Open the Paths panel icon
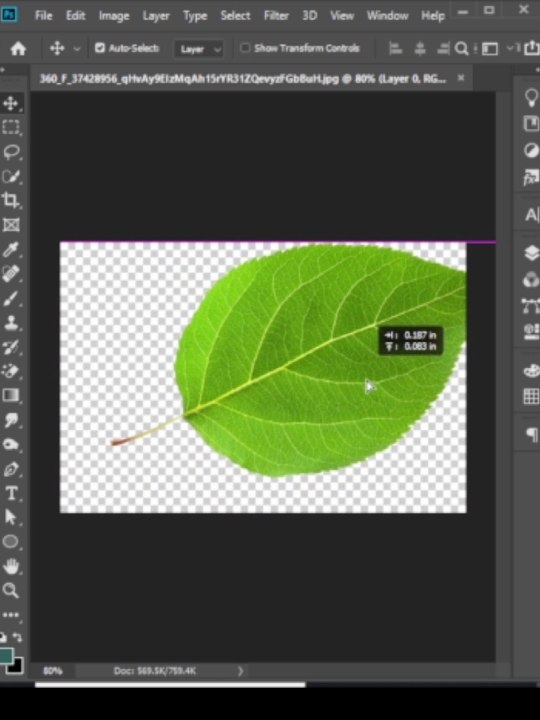The height and width of the screenshot is (720, 540). pyautogui.click(x=531, y=305)
